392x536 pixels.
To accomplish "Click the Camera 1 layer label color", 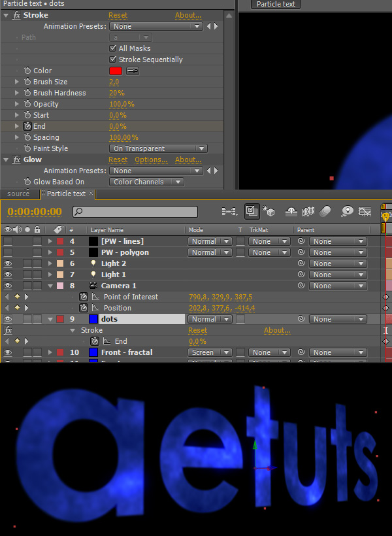I will [x=60, y=286].
